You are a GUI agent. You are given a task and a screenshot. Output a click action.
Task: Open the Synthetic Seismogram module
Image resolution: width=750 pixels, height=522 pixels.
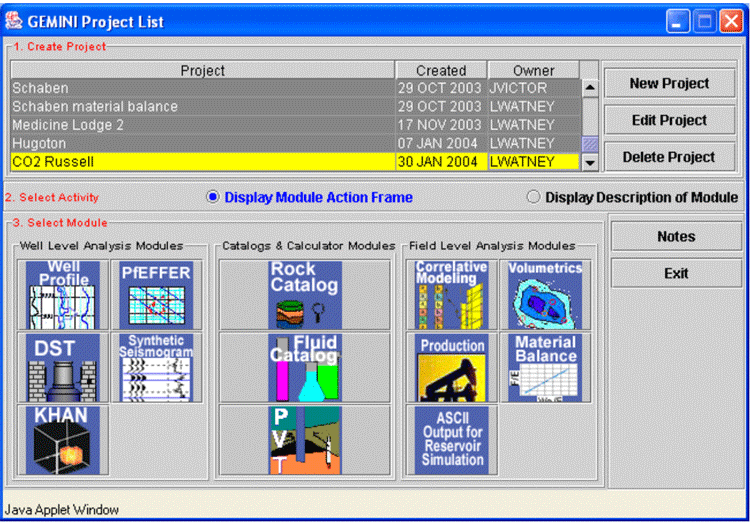pyautogui.click(x=156, y=367)
